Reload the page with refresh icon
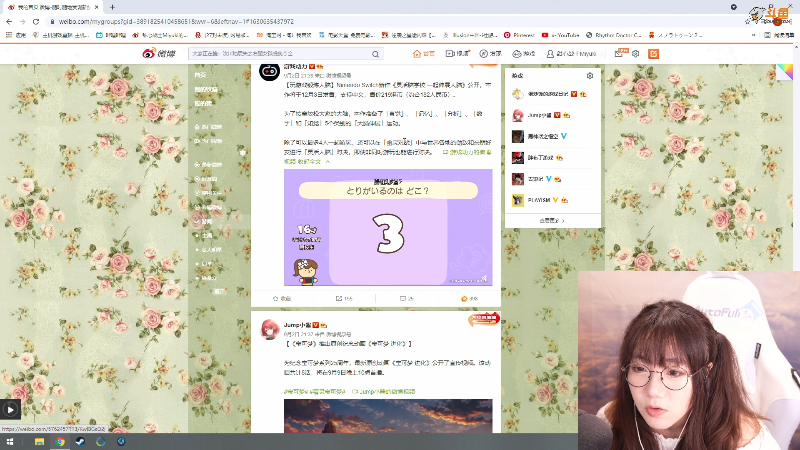Viewport: 800px width, 450px height. (36, 21)
